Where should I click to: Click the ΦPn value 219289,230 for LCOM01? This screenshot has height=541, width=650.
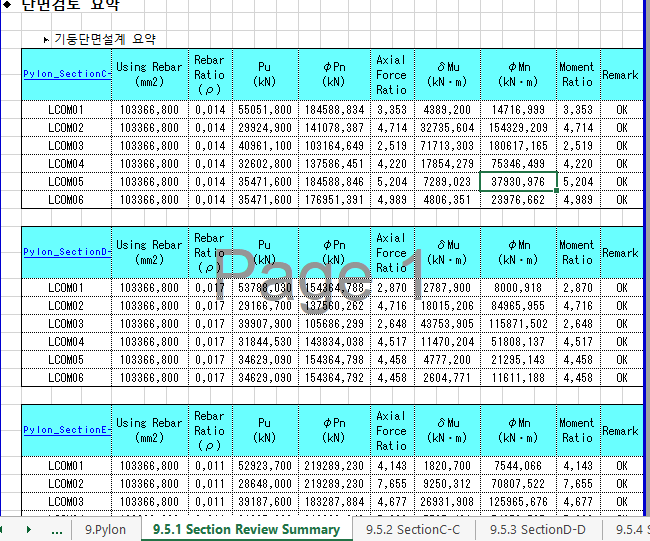(334, 465)
